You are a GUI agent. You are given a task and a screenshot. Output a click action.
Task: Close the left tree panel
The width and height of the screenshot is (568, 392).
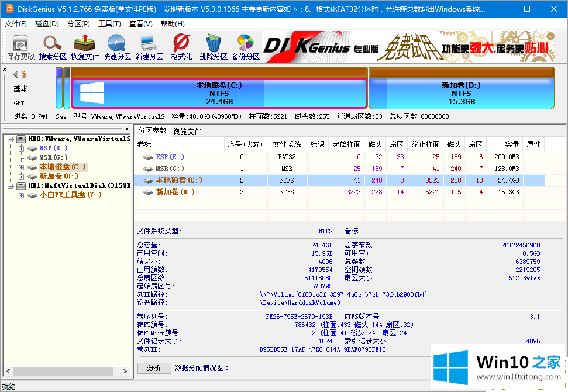click(127, 129)
